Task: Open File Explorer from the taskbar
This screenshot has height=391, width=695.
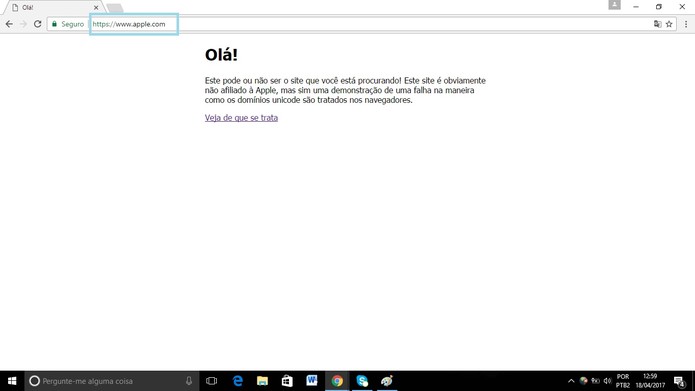Action: pos(262,381)
